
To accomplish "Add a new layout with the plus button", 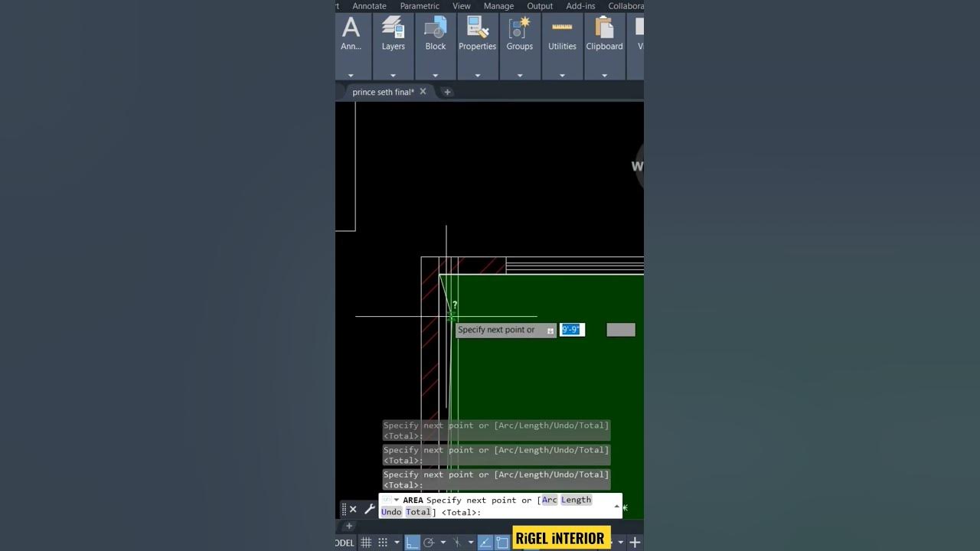I will [x=348, y=526].
